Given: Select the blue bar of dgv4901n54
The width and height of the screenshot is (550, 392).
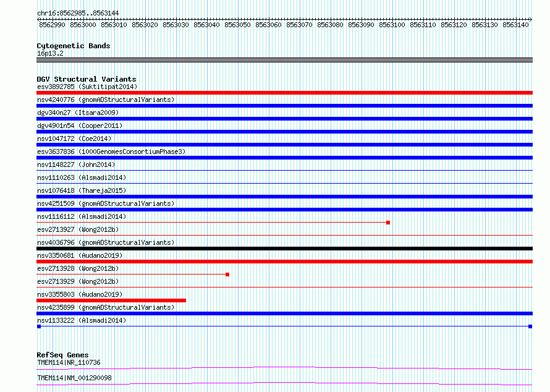Looking at the screenshot, I should [x=284, y=132].
